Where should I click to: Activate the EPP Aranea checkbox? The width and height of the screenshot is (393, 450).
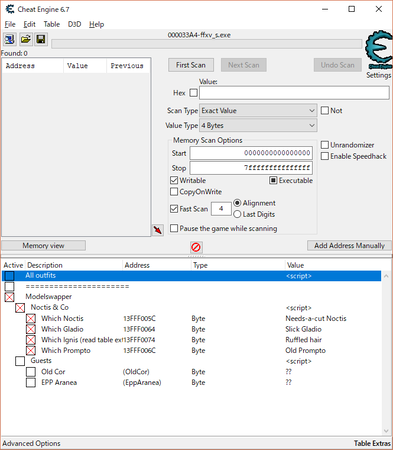[x=31, y=382]
